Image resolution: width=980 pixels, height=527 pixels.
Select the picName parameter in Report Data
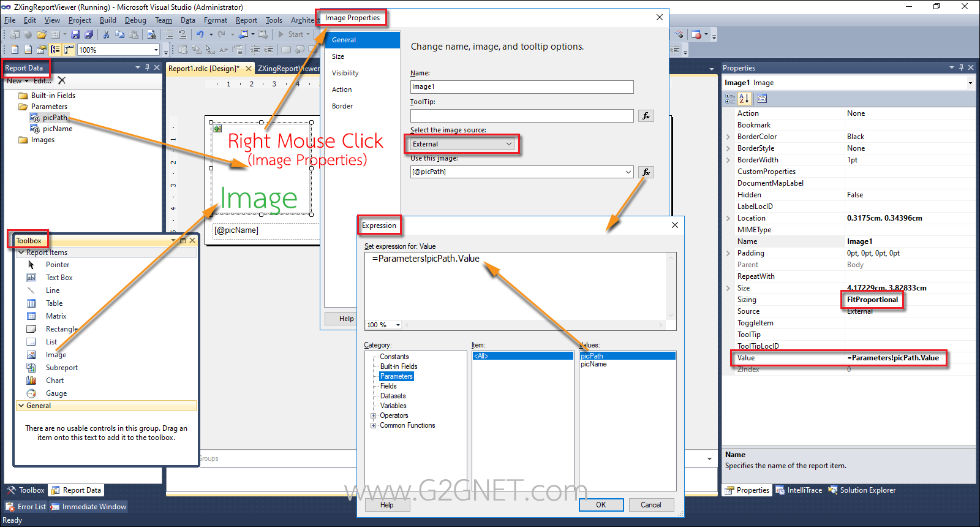pos(58,129)
